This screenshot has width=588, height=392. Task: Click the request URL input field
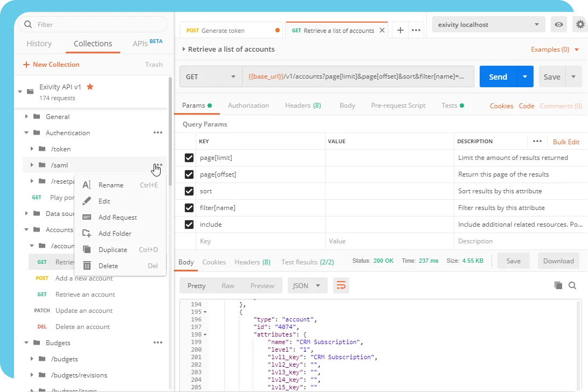pos(358,76)
